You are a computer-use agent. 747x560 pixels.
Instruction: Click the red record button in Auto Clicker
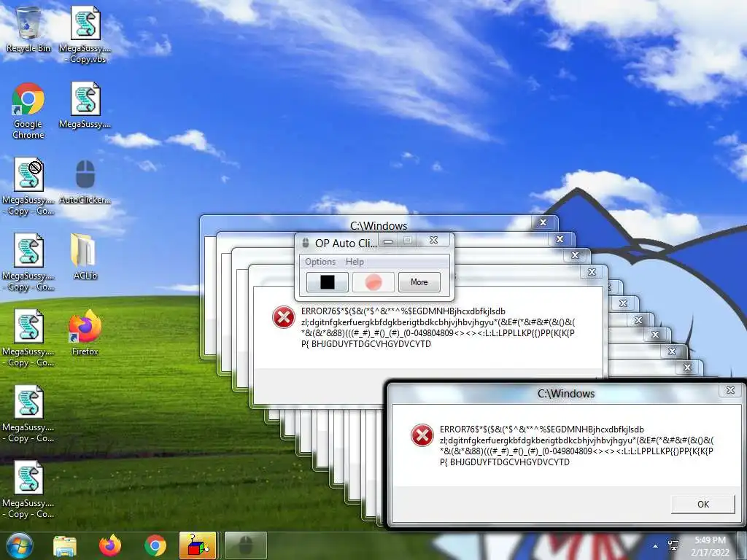pos(373,282)
